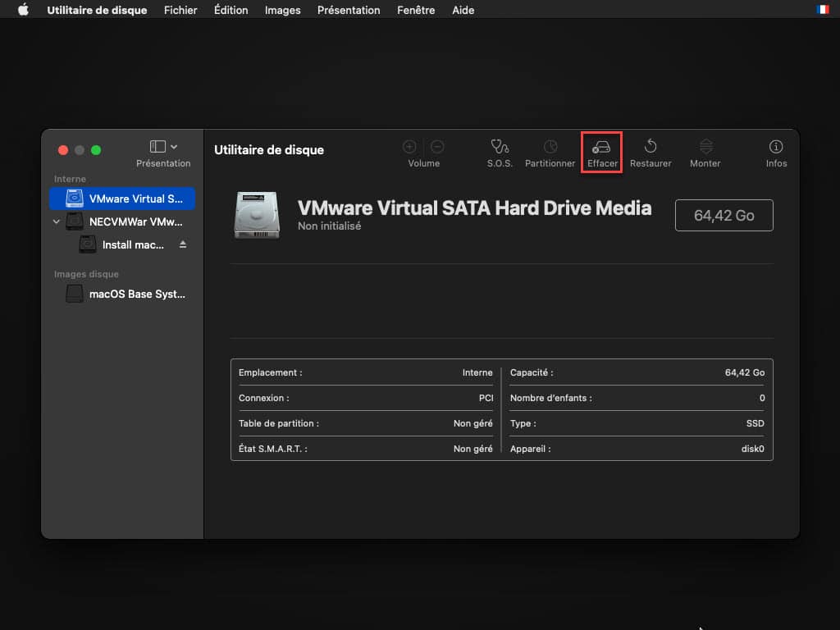The height and width of the screenshot is (630, 840).
Task: Click the Partitionner toolbar icon
Action: point(550,148)
